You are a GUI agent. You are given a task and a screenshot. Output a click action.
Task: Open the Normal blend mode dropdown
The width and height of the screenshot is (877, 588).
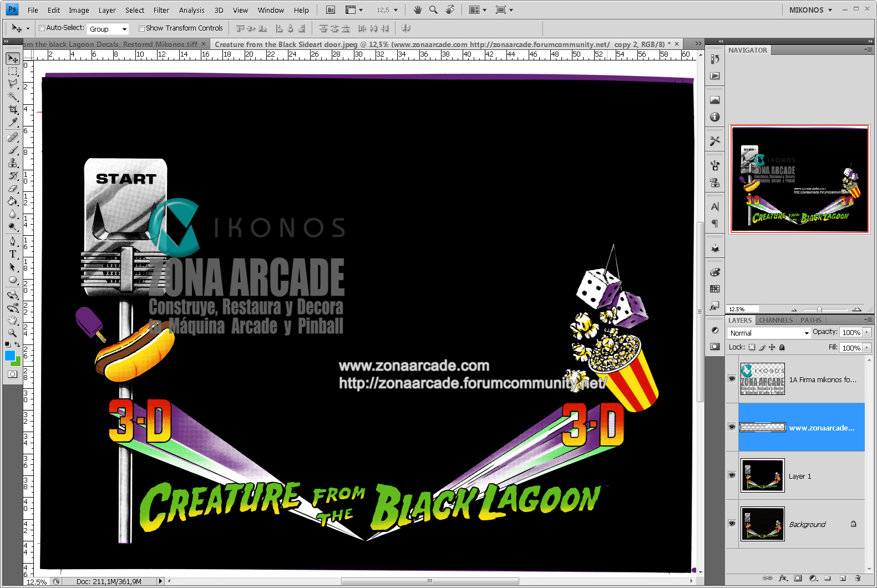769,333
